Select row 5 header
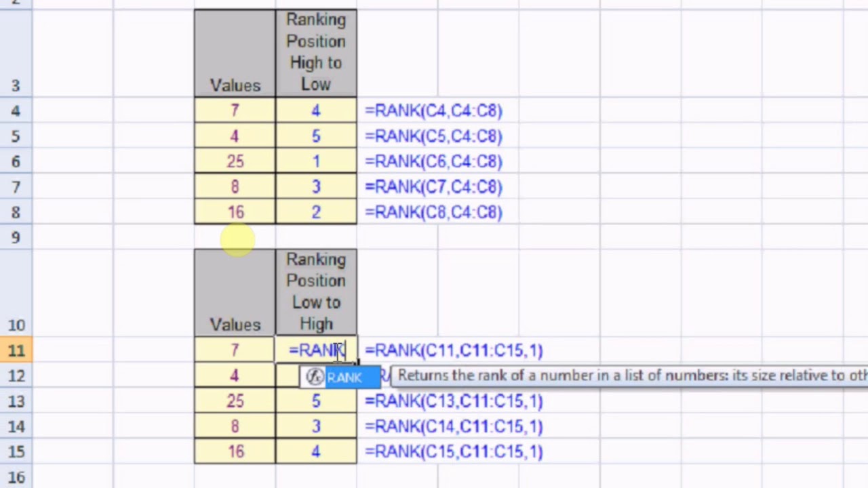Viewport: 868px width, 488px height. point(16,136)
